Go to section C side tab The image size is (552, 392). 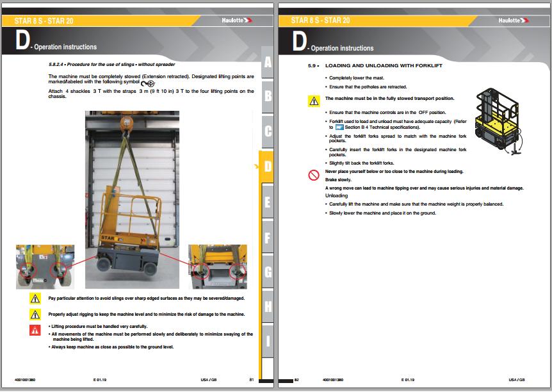[268, 132]
